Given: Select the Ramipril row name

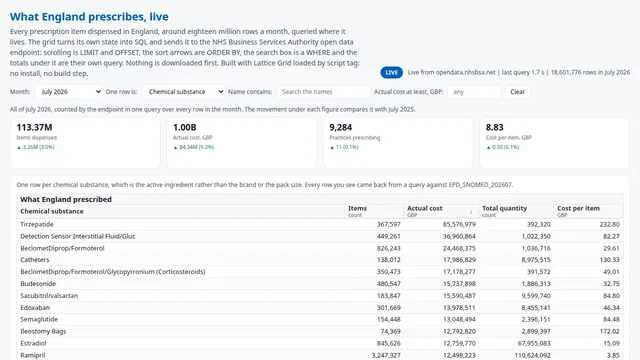Looking at the screenshot, I should [33, 355].
